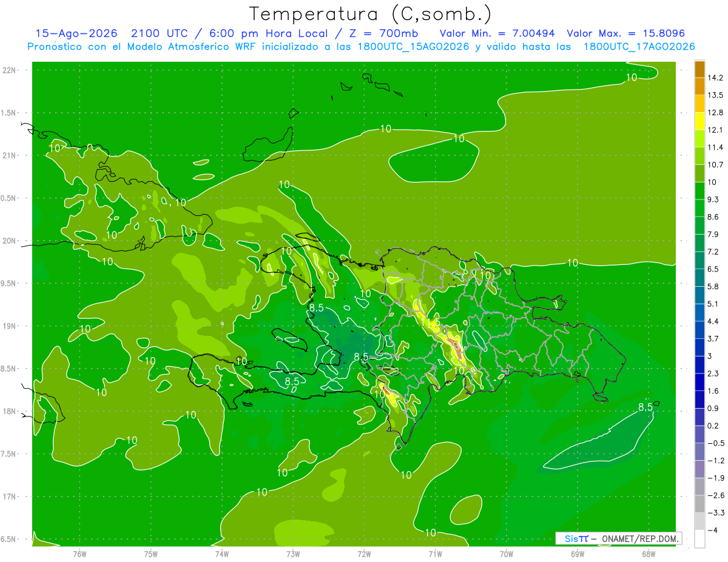This screenshot has height=562, width=728.
Task: Click the "5.8" color scale value
Action: [713, 286]
